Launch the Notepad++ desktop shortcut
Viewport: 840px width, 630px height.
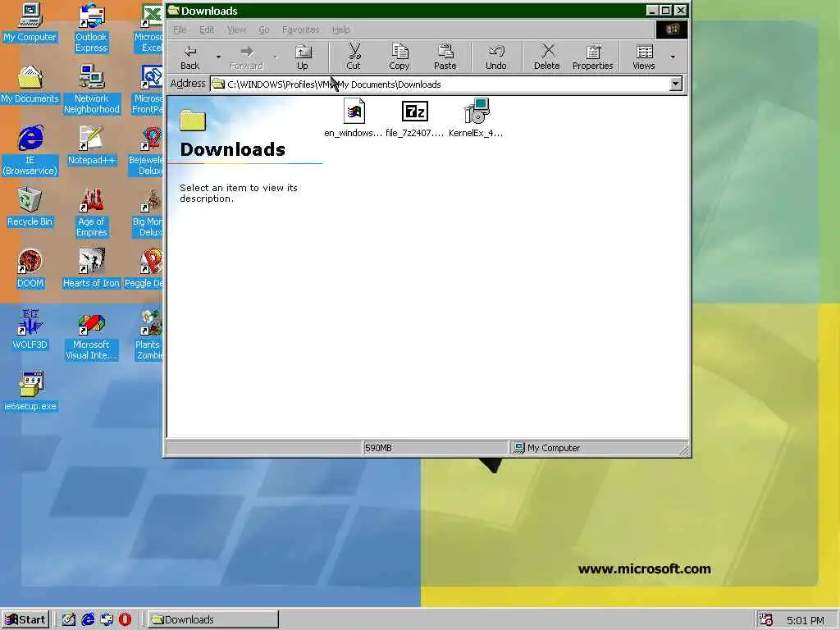[x=92, y=146]
